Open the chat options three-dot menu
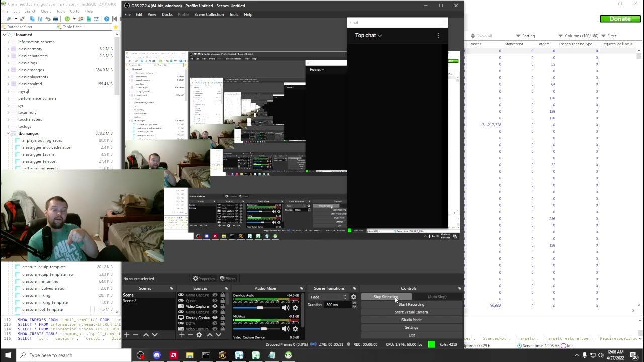644x362 pixels. pos(438,35)
